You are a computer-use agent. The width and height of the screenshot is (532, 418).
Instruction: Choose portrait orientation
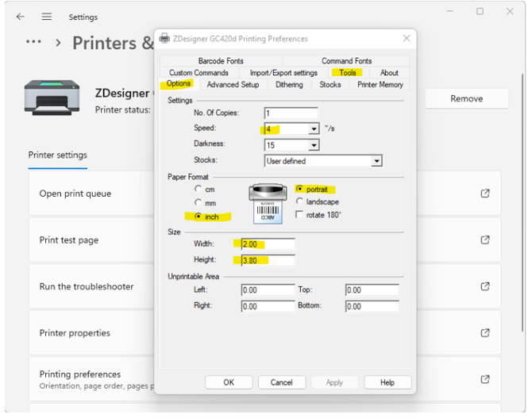click(x=299, y=188)
